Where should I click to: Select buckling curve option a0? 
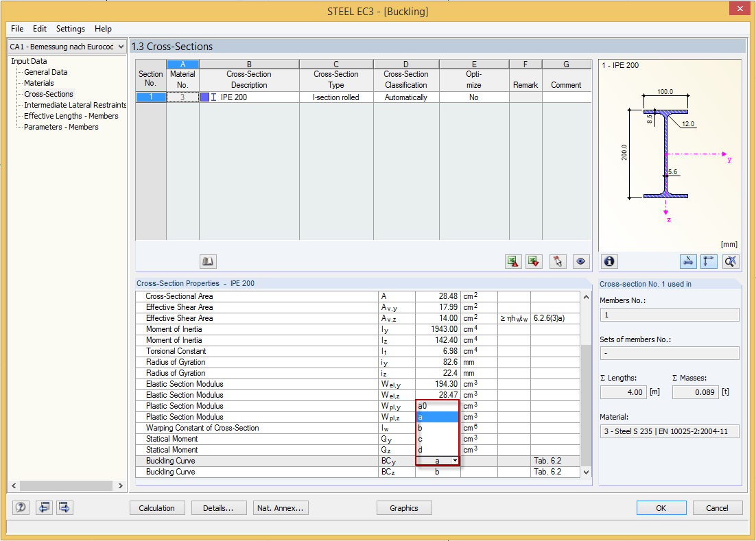pos(437,406)
